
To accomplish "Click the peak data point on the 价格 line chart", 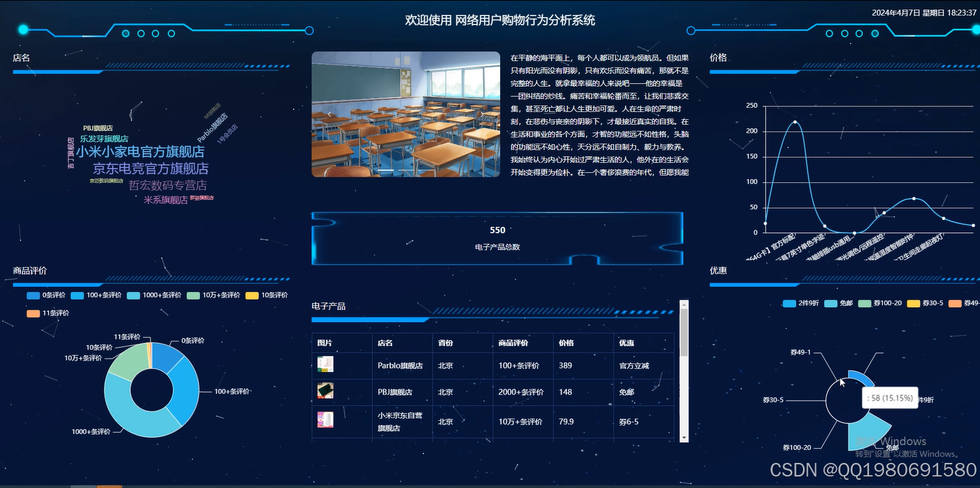I will [794, 122].
